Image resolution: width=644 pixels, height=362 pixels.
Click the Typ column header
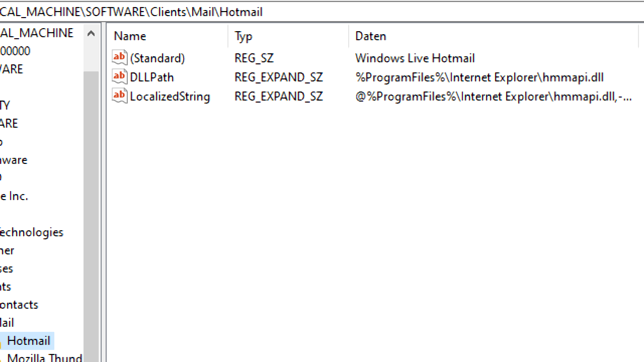(x=288, y=36)
